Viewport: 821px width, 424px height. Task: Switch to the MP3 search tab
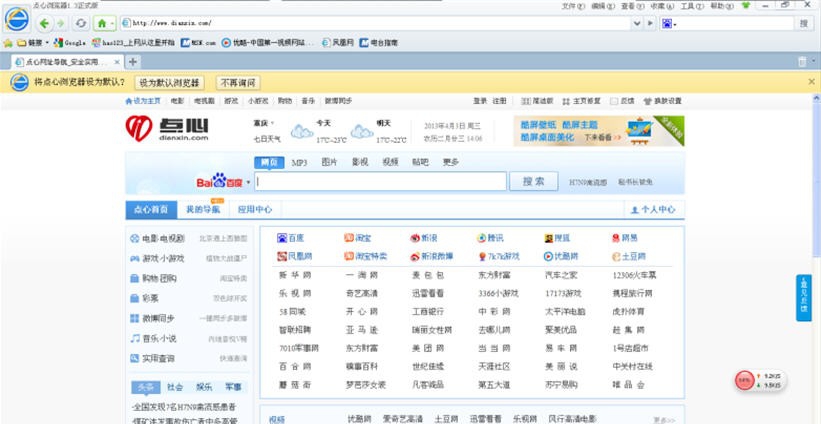299,163
